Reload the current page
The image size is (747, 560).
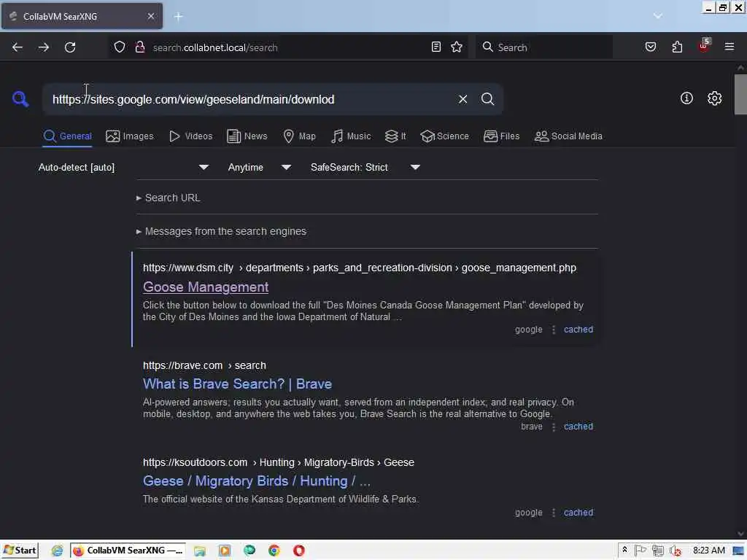(70, 47)
